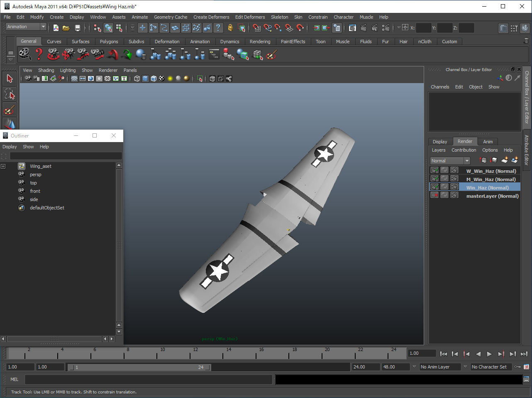Create new empty render layer

coord(505,160)
